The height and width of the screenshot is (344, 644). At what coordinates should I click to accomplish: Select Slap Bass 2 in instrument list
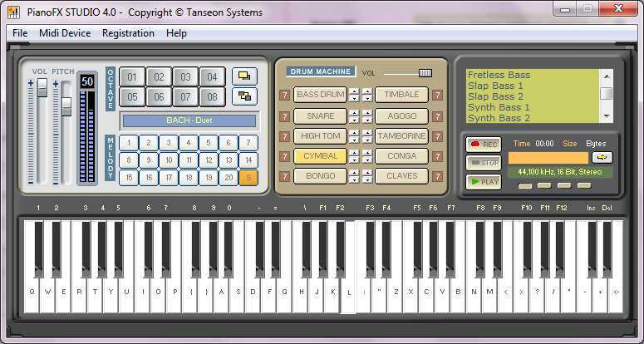(495, 96)
